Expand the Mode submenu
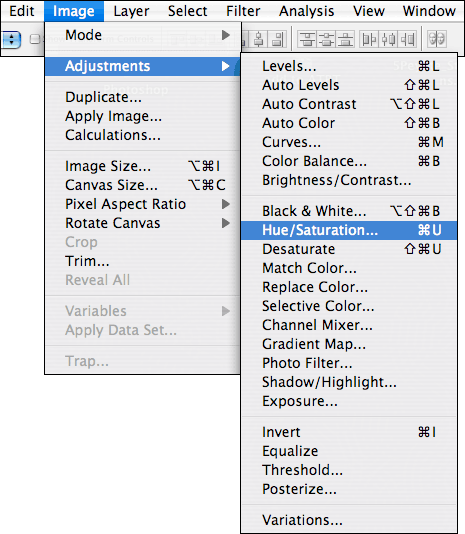 pos(143,35)
